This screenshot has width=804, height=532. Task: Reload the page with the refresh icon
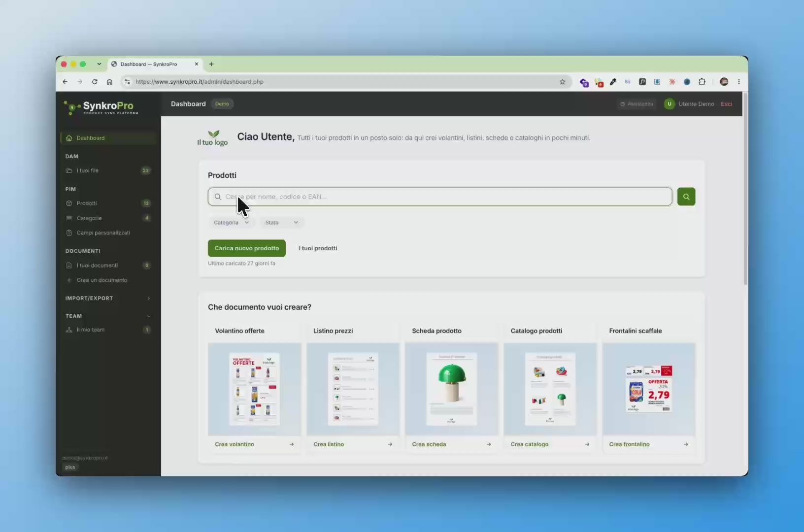point(95,82)
